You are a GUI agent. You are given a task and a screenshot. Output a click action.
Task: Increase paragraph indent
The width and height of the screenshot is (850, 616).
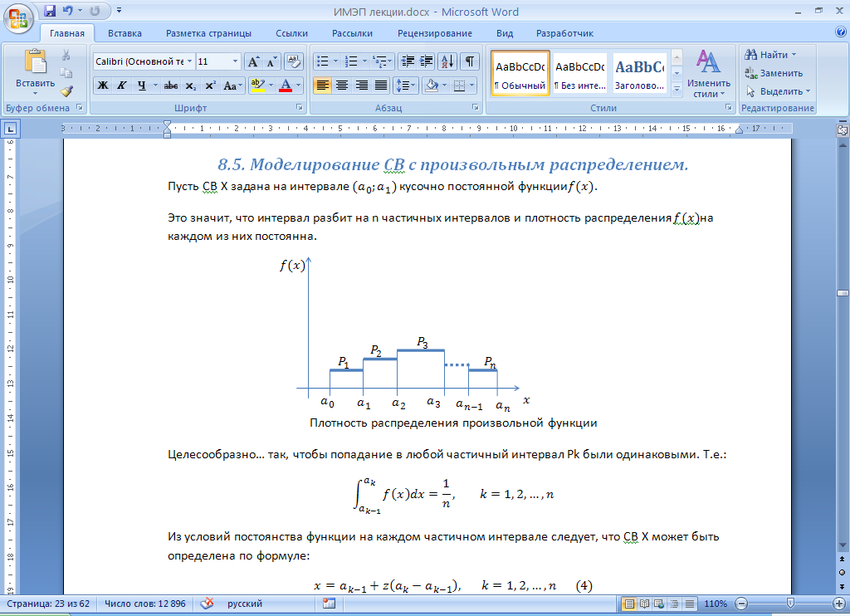[x=426, y=61]
